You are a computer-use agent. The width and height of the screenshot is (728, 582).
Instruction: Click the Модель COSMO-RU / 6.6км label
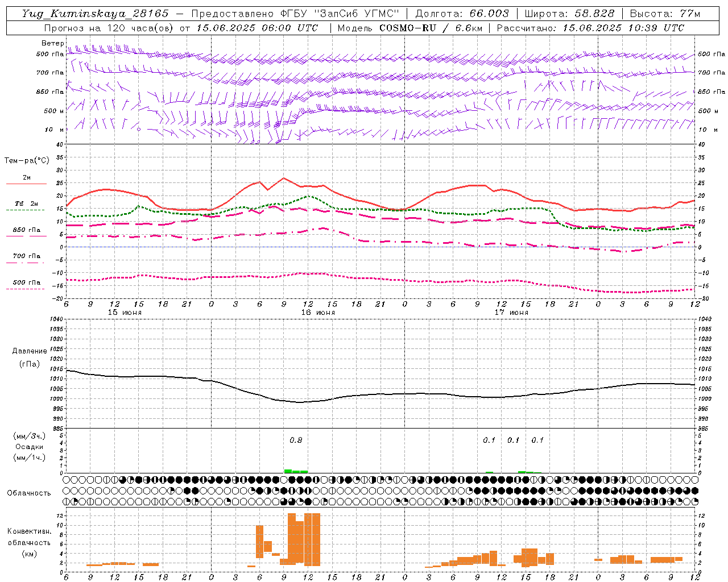(410, 28)
